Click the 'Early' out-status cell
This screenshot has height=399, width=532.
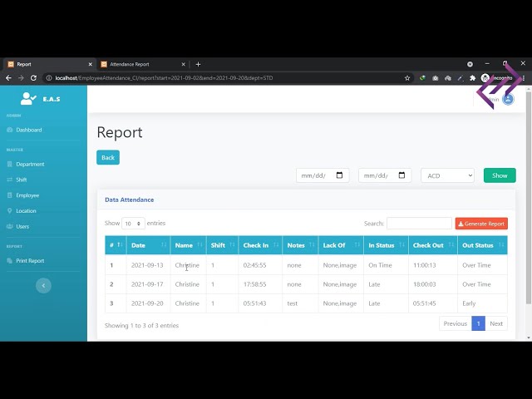[x=469, y=303]
